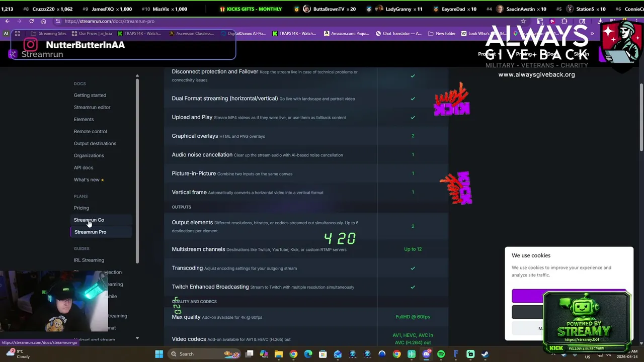This screenshot has height=362, width=644.
Task: Click 'Video codecs' feature text
Action: point(189,339)
